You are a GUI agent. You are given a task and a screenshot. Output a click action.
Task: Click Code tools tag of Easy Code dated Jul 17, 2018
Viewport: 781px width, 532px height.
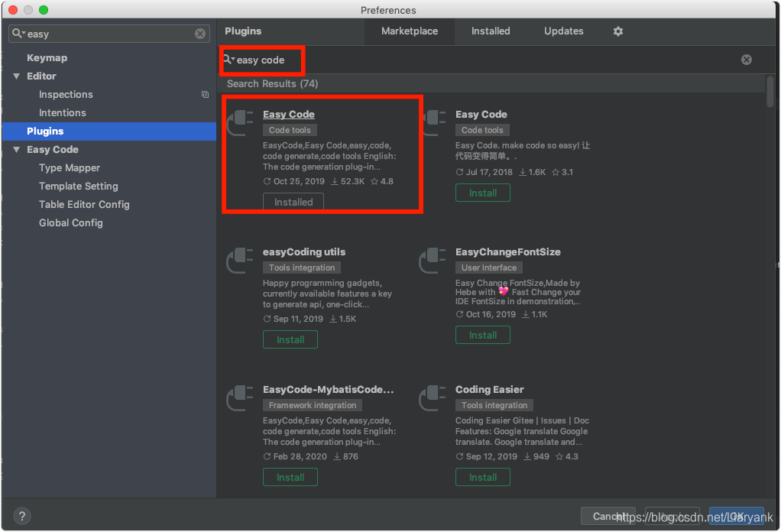482,130
